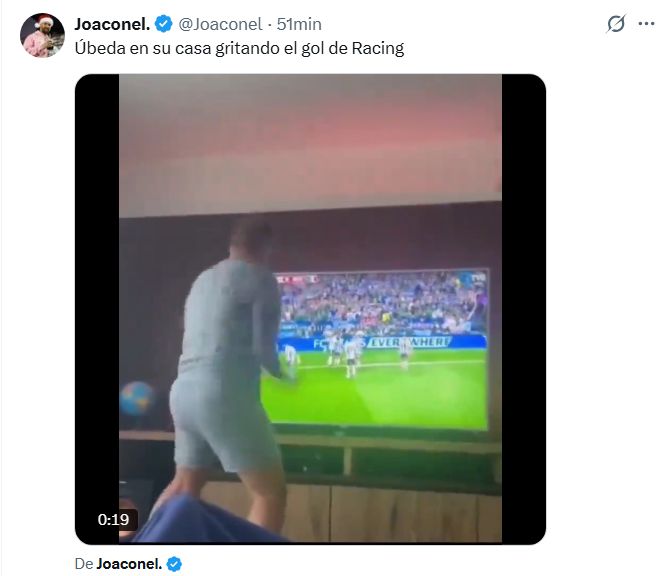Open the tweet via '51min' timestamp
The height and width of the screenshot is (576, 672).
click(299, 24)
